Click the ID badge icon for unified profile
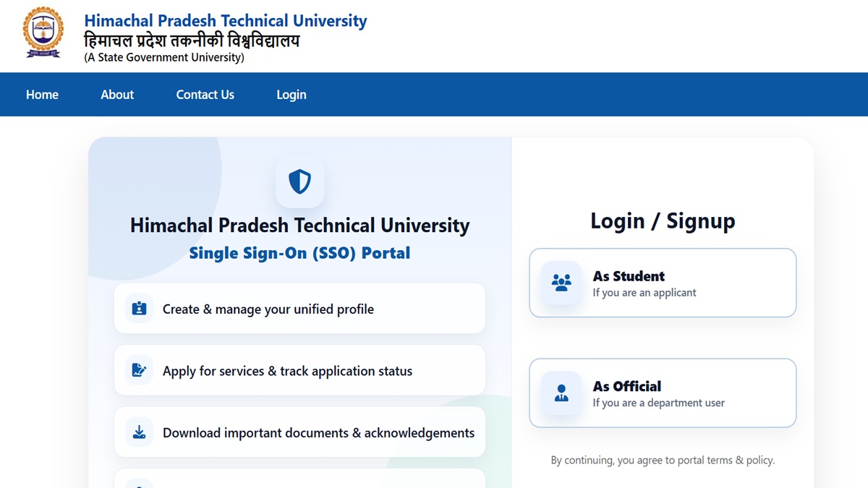 139,309
